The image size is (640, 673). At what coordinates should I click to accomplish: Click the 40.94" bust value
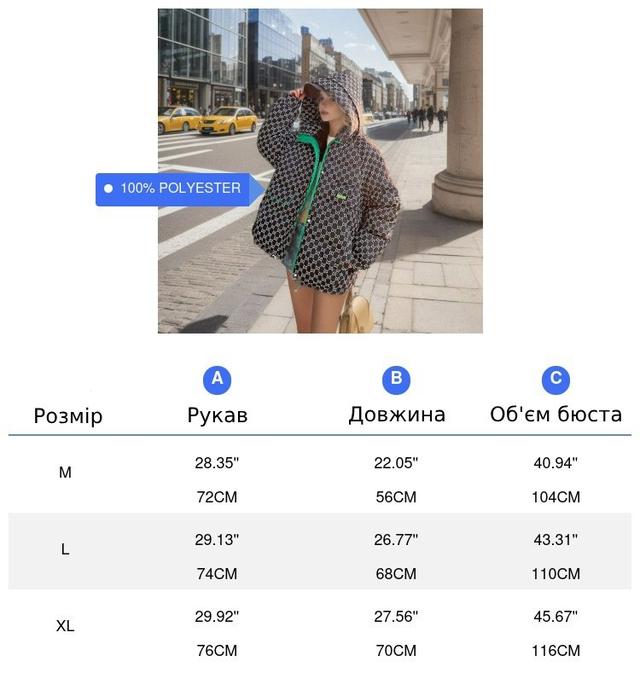point(556,463)
